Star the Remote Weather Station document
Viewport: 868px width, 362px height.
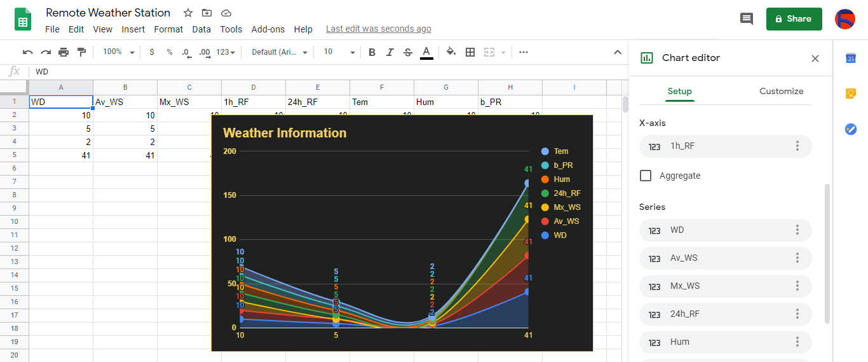[188, 13]
